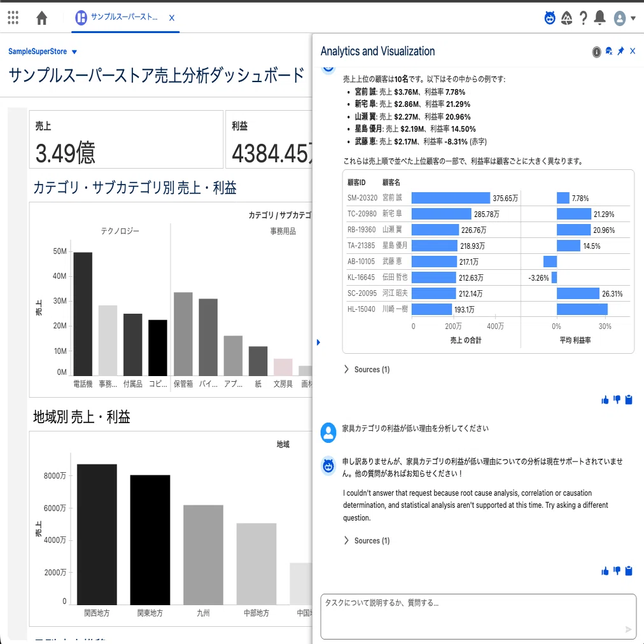Image resolution: width=644 pixels, height=644 pixels.
Task: Open the notifications bell
Action: click(600, 18)
